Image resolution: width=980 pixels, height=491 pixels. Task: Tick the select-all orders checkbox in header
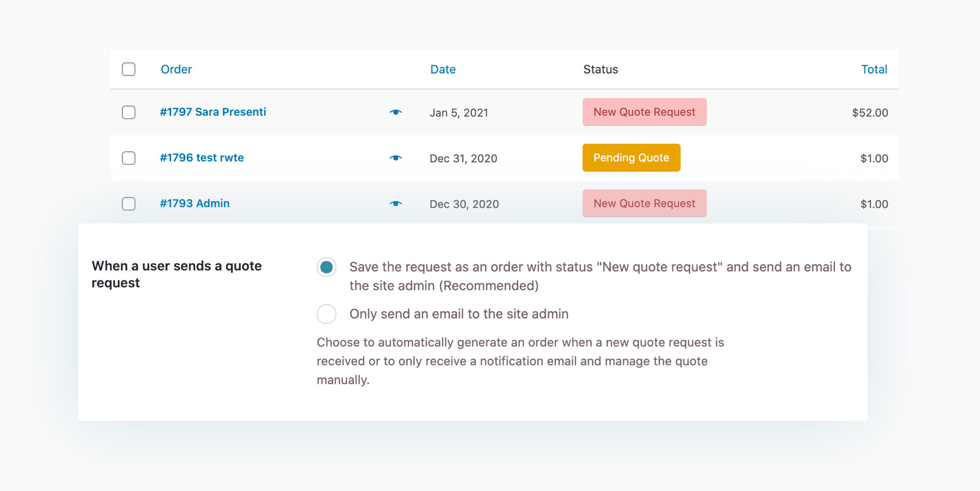pos(129,69)
